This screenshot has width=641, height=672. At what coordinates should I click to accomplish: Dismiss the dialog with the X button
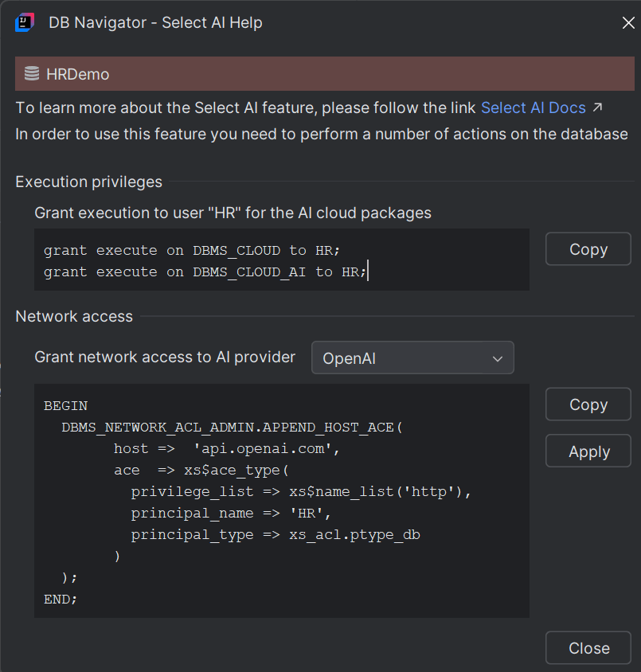pos(628,22)
